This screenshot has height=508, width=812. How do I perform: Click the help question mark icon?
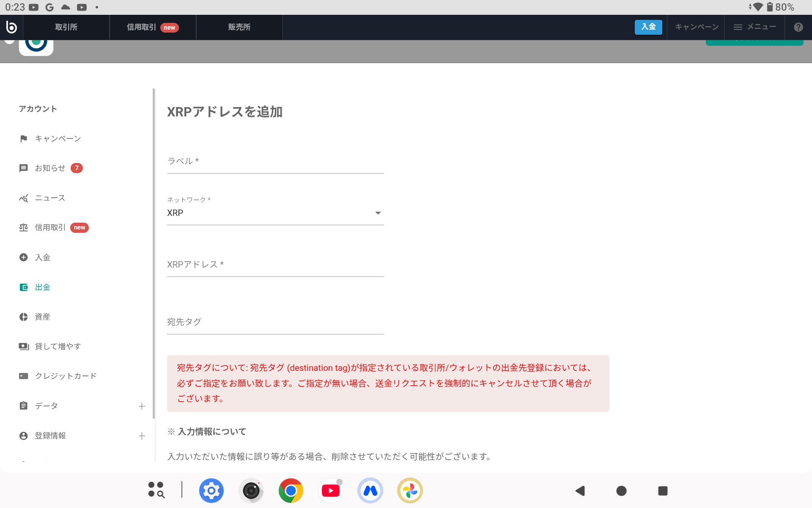(798, 27)
